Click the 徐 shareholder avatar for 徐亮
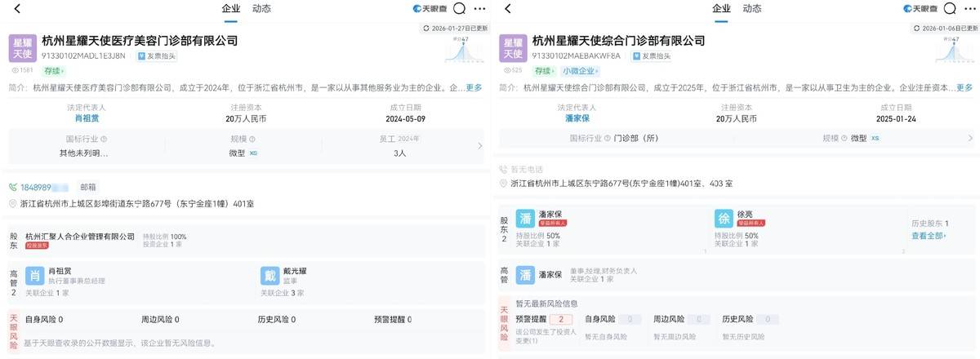The image size is (980, 359). coord(724,219)
